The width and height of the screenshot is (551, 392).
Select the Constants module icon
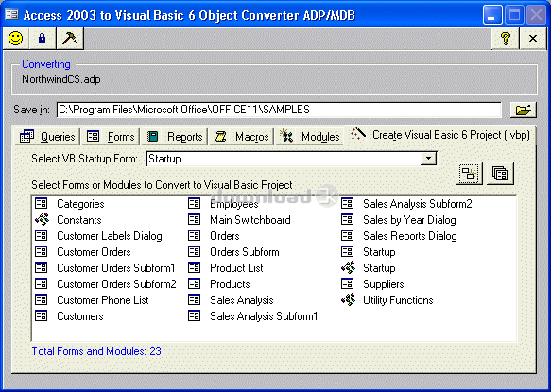tap(42, 219)
